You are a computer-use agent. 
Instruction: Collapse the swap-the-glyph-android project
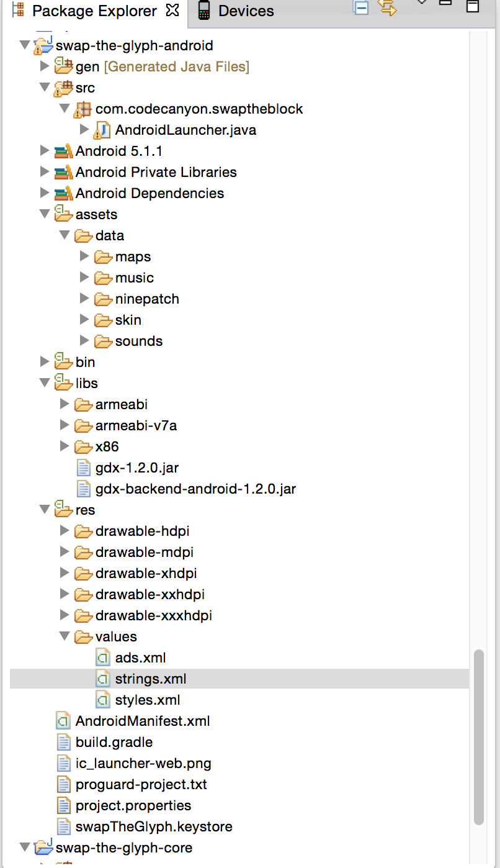(x=25, y=45)
